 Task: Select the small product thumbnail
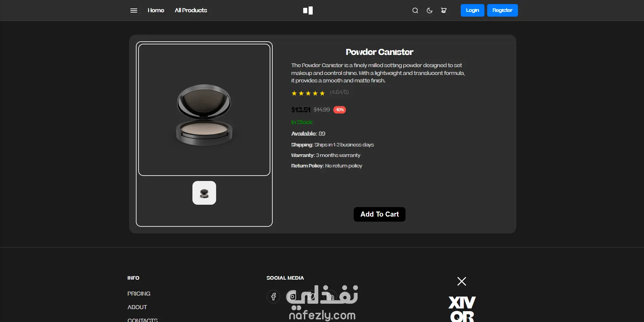coord(204,193)
